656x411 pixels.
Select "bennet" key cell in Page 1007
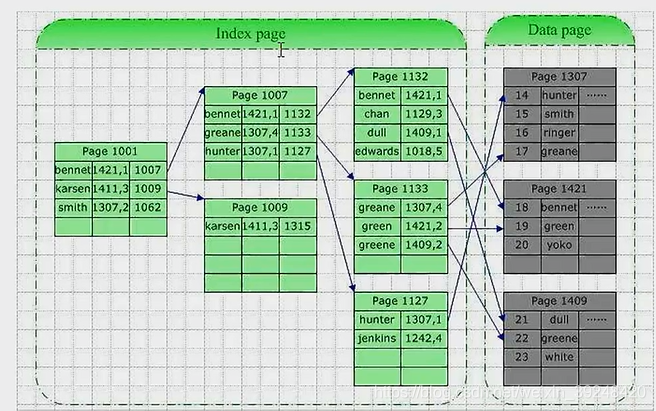point(223,114)
